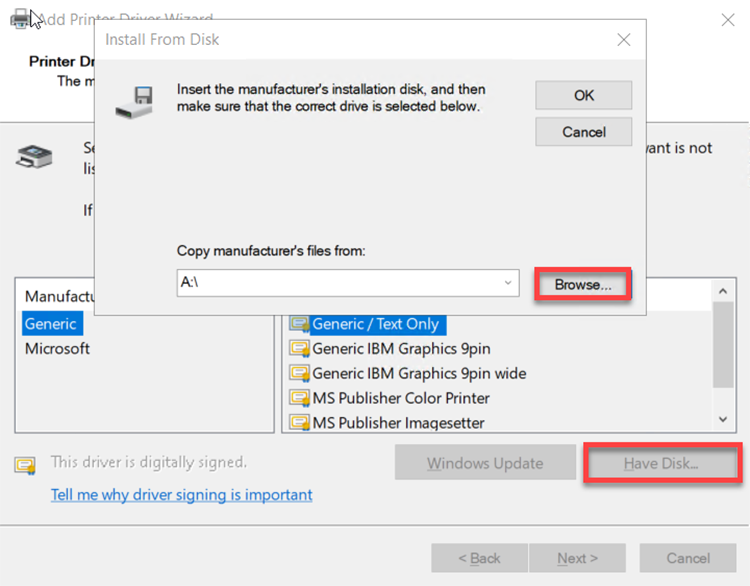Screen dimensions: 750x586
Task: Select Generic in the manufacturer list
Action: pos(51,324)
